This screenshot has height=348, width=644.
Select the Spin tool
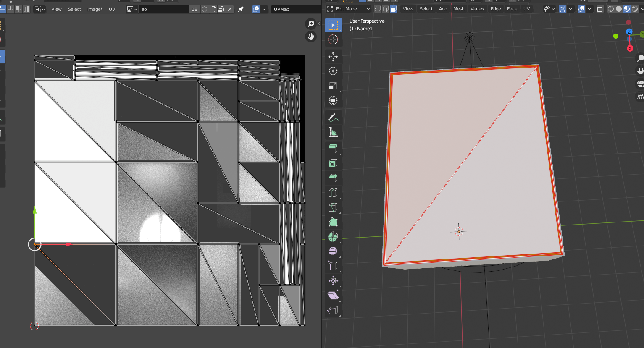click(333, 237)
